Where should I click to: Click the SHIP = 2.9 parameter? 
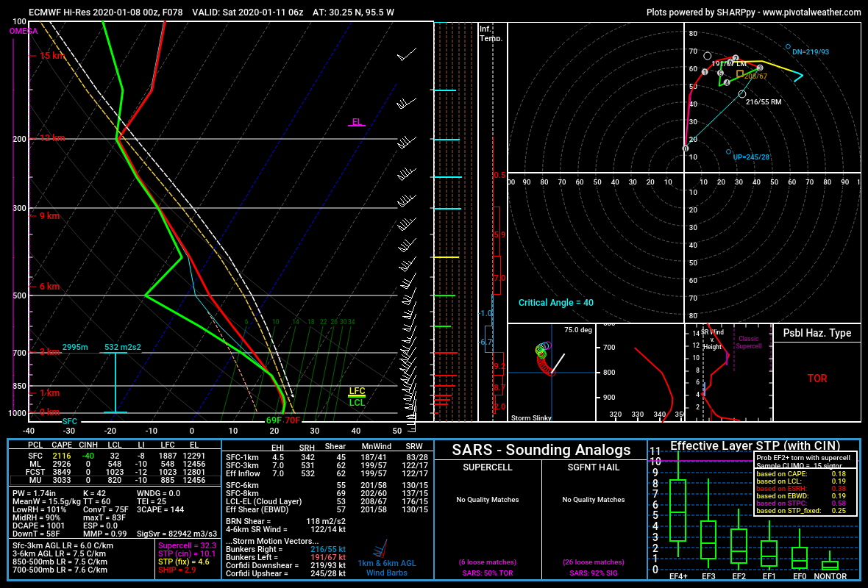[177, 570]
